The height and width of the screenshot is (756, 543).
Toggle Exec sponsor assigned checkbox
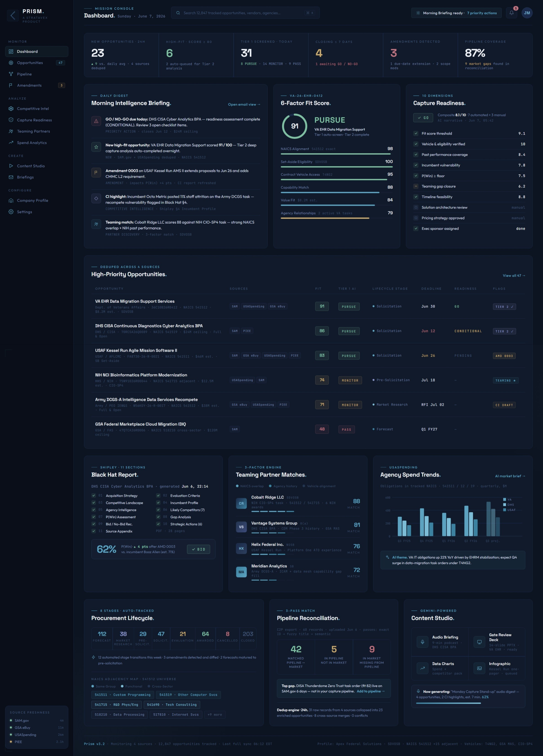coord(416,229)
